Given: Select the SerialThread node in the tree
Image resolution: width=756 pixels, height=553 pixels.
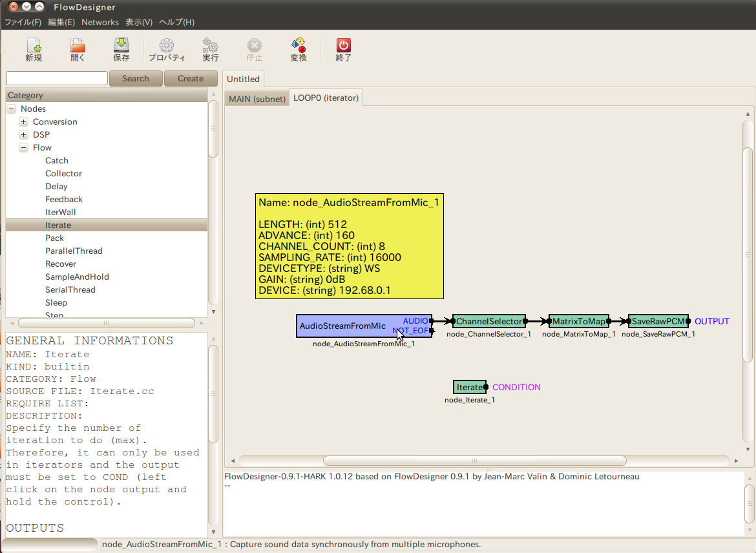Looking at the screenshot, I should click(70, 290).
